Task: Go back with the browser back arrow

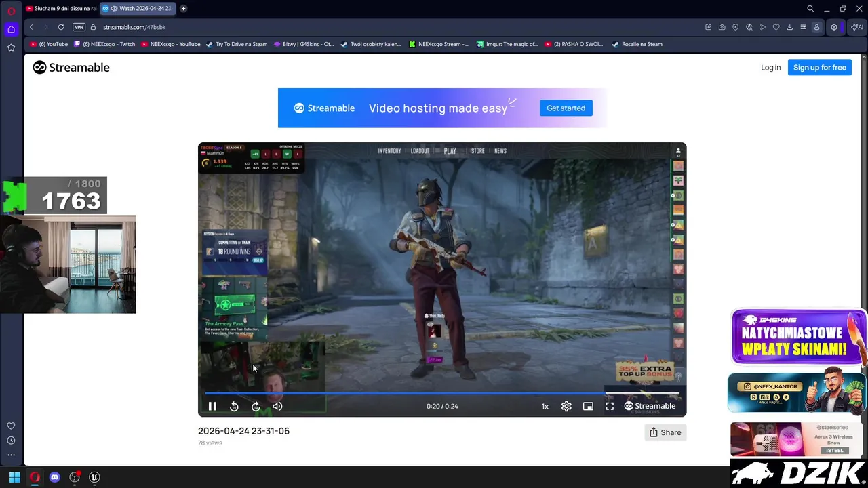Action: pos(31,27)
